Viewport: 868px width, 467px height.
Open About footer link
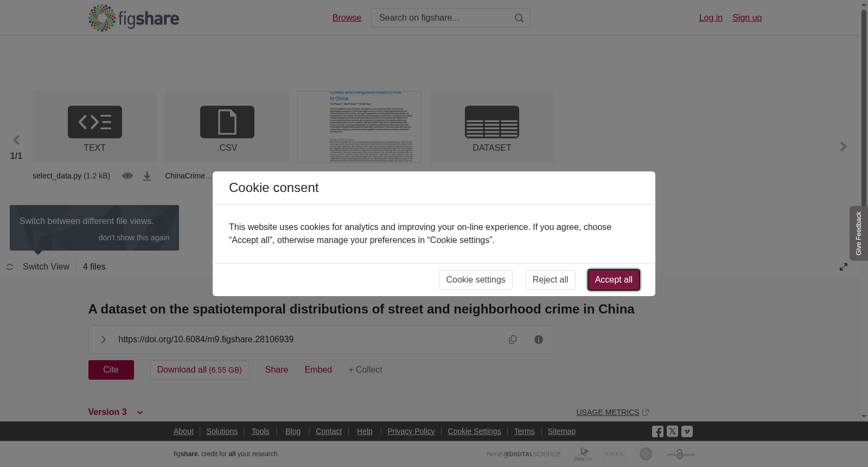point(183,431)
